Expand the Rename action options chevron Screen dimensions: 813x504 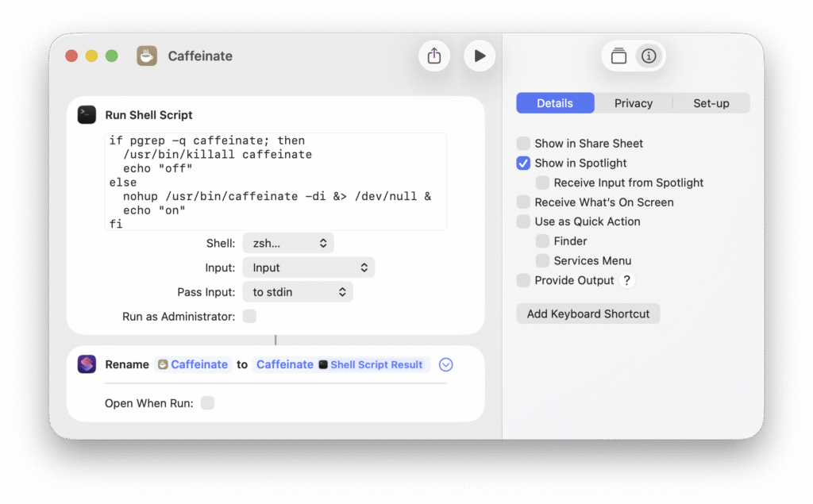coord(445,364)
